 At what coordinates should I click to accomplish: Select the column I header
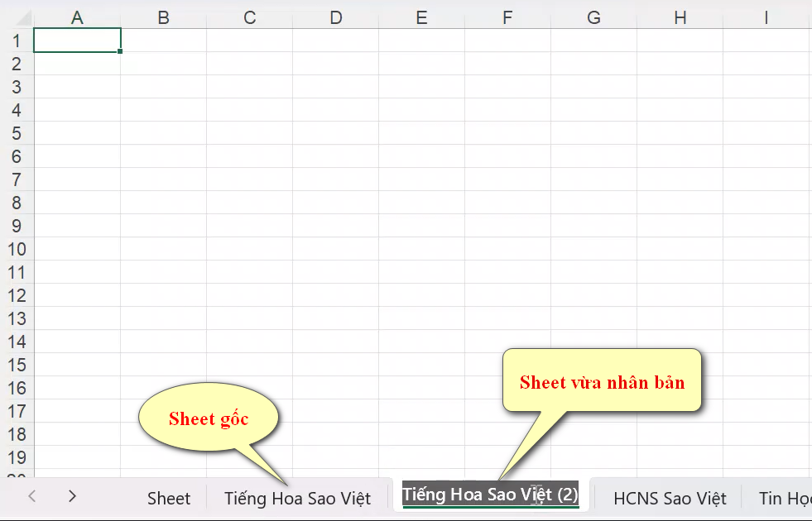pyautogui.click(x=765, y=17)
